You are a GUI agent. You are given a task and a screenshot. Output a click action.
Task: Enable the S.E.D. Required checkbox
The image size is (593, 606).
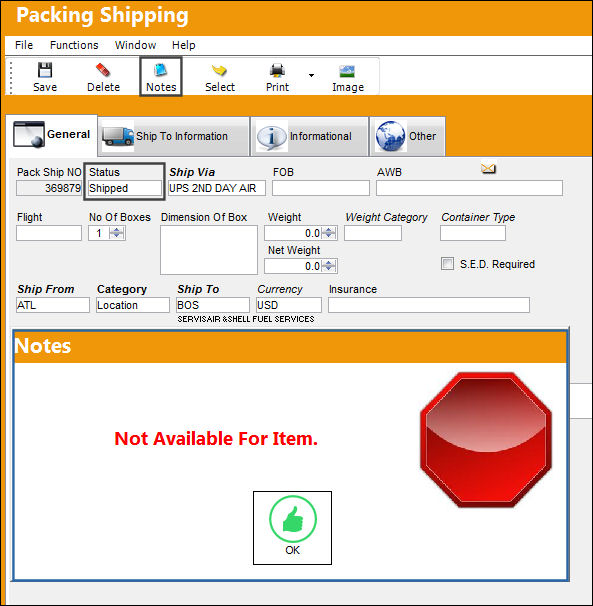[447, 264]
